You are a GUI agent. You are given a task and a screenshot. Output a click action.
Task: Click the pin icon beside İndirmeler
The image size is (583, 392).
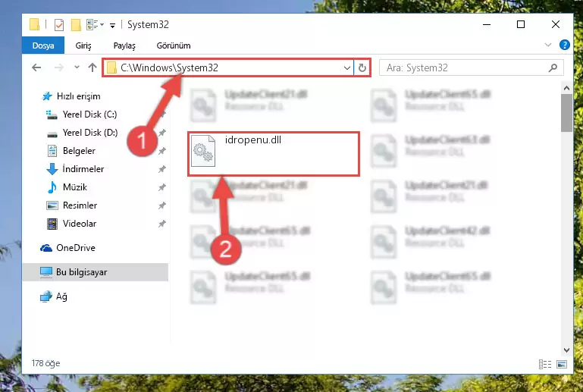click(161, 169)
